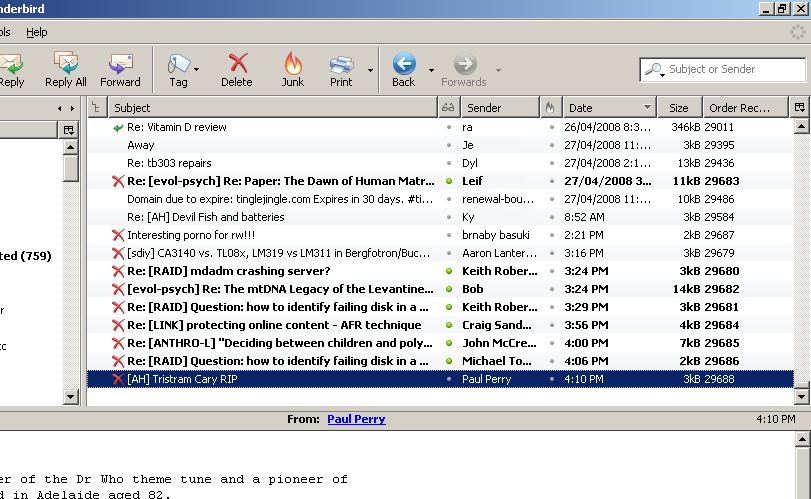This screenshot has width=811, height=499.
Task: Click folder pane scrollbar down arrow
Action: tap(70, 397)
